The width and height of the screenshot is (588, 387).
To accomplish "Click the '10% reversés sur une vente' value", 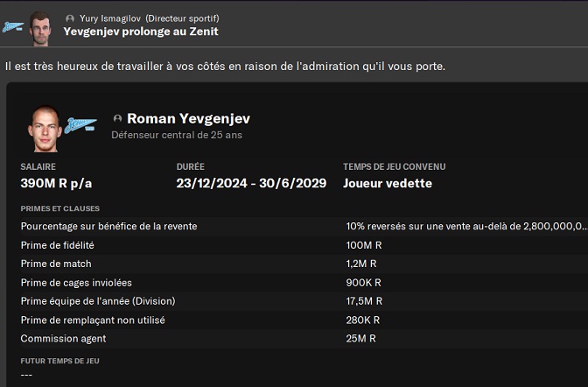I will click(466, 227).
